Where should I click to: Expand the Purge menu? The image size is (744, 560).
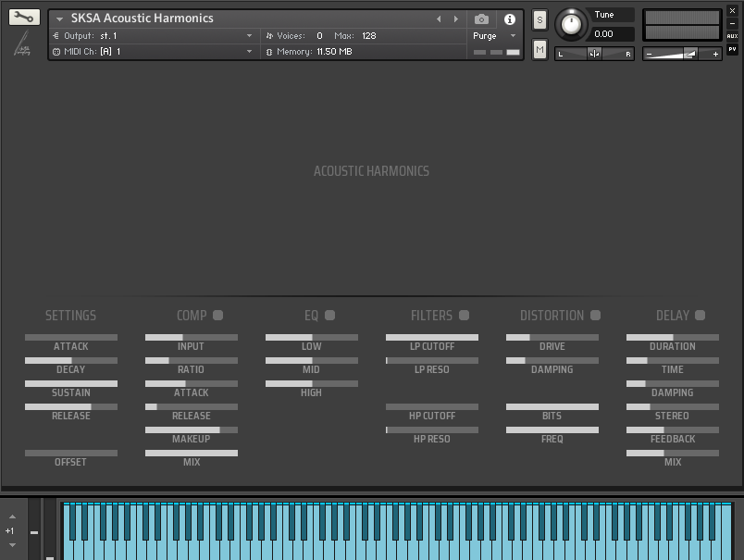point(513,36)
